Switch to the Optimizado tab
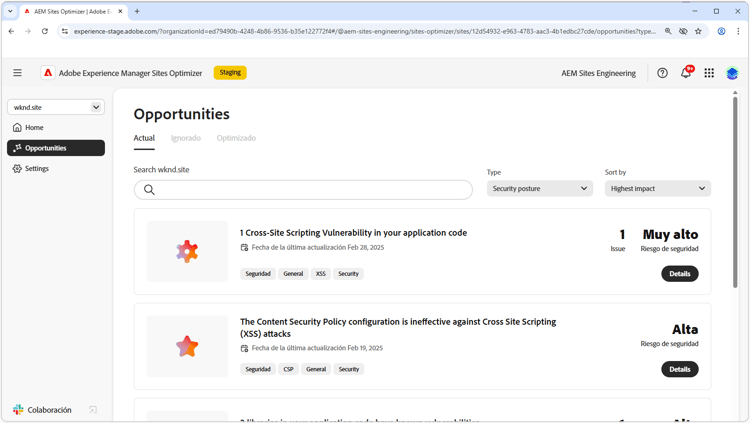The width and height of the screenshot is (750, 423). [236, 138]
